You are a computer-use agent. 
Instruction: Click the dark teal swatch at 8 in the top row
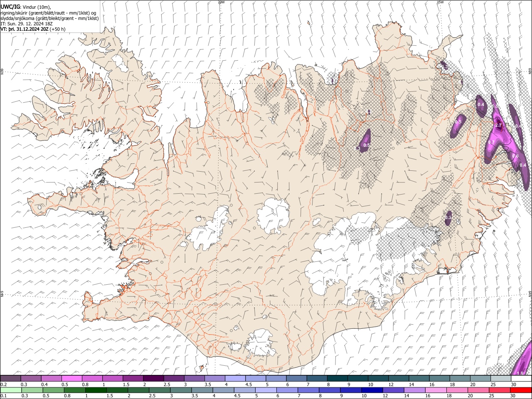(337, 378)
